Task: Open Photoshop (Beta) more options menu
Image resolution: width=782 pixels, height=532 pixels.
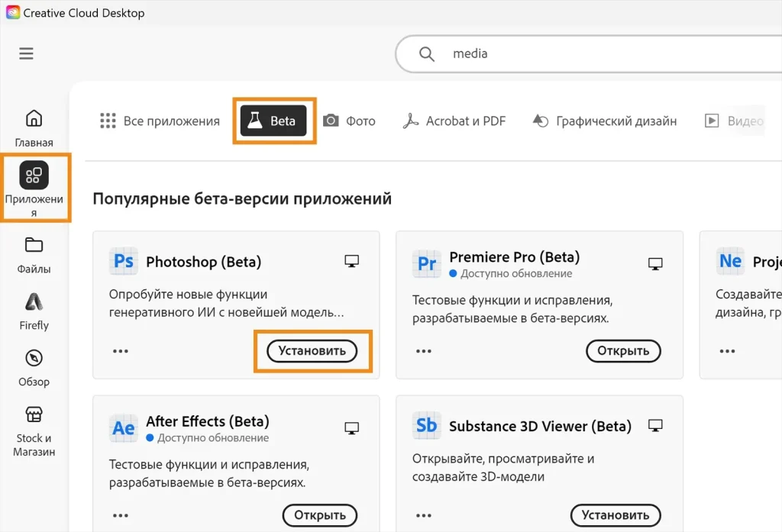Action: [x=121, y=351]
